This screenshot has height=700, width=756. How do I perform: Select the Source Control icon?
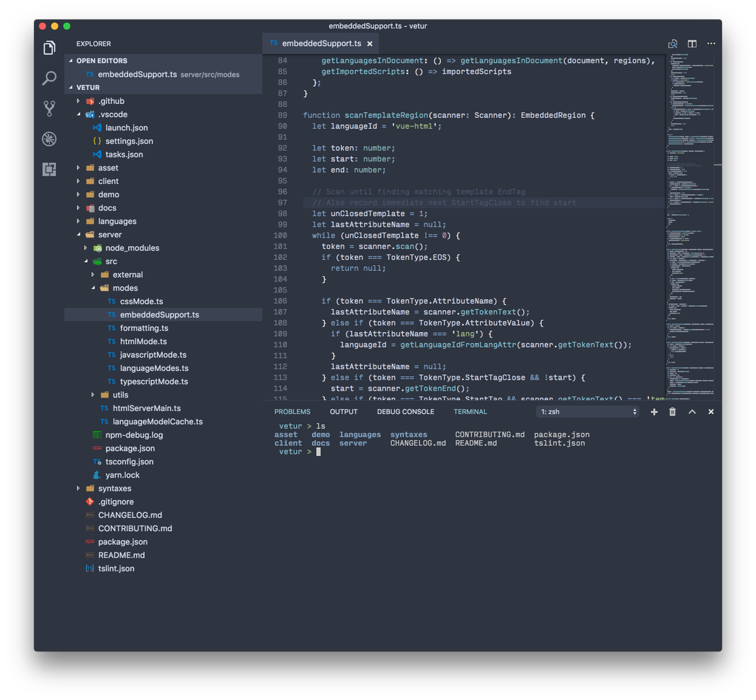[49, 108]
